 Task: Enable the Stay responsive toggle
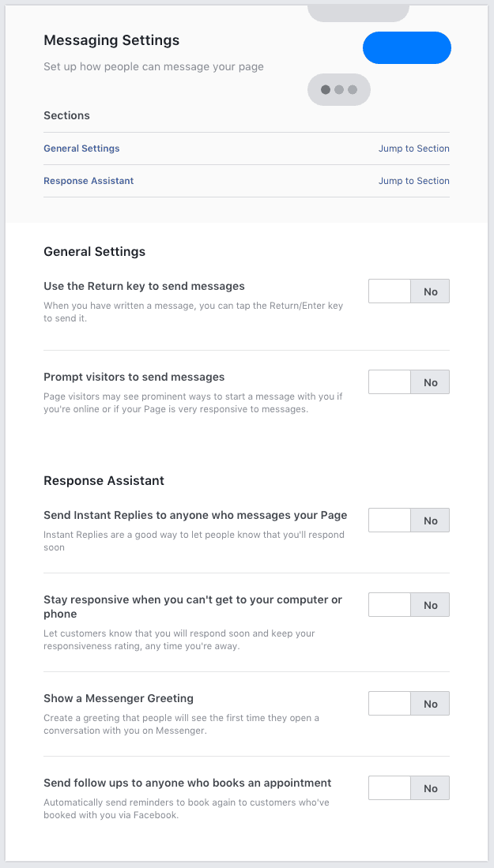[x=409, y=605]
